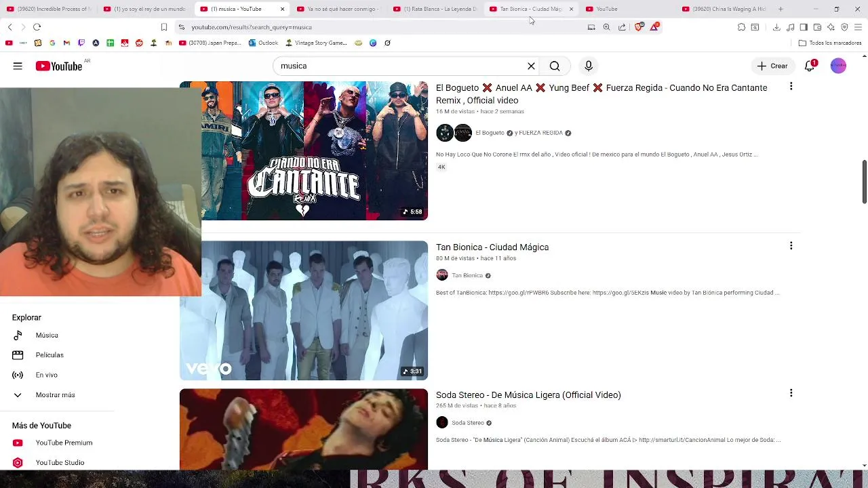
Task: Open browser downloads
Action: pyautogui.click(x=776, y=27)
